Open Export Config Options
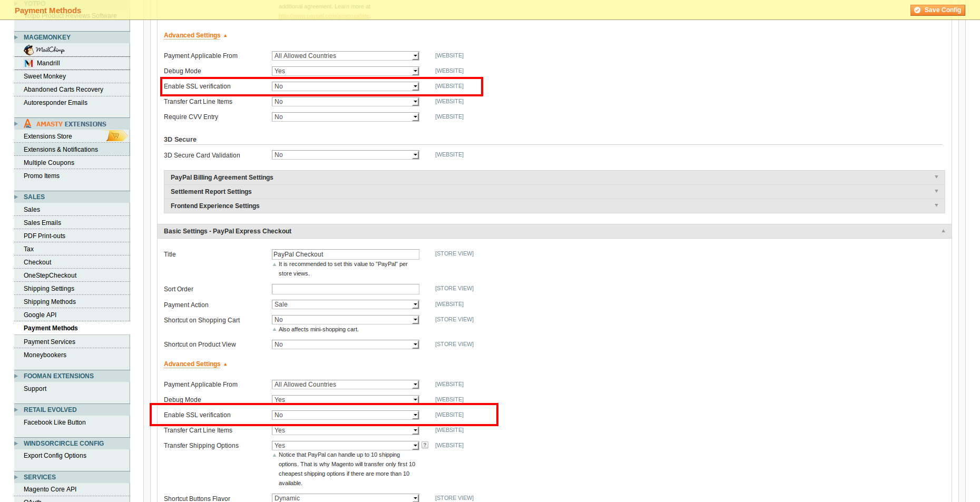 click(55, 456)
